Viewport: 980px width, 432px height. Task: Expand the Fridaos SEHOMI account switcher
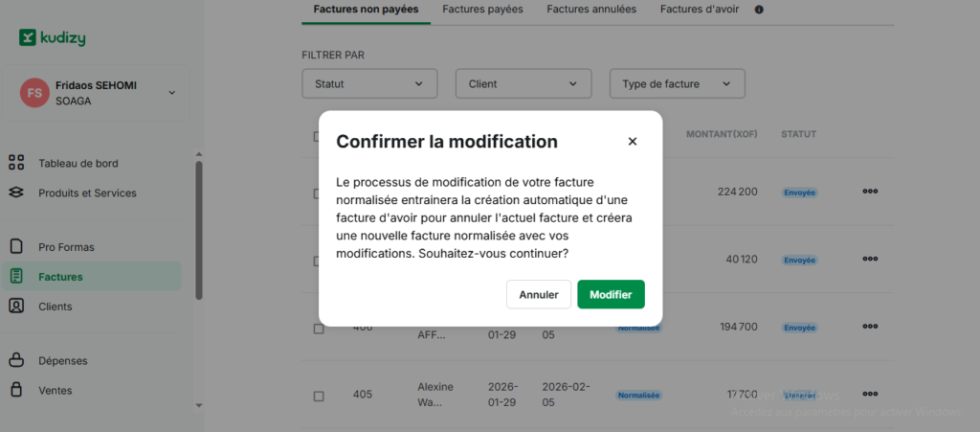point(171,93)
